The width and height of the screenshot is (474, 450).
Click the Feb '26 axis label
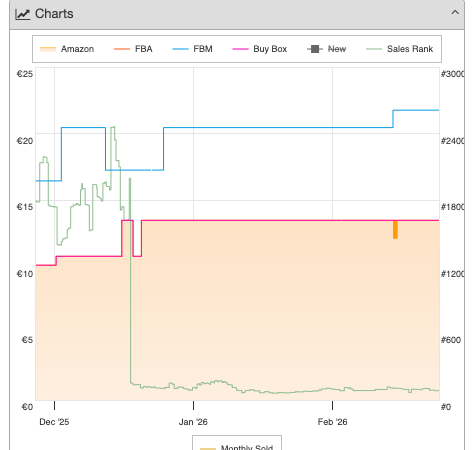[x=332, y=422]
